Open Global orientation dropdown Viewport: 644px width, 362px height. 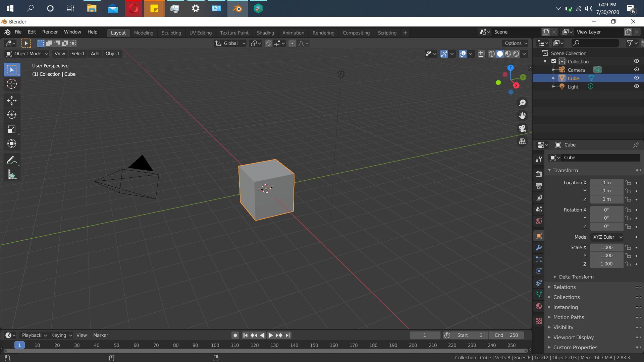pyautogui.click(x=230, y=43)
